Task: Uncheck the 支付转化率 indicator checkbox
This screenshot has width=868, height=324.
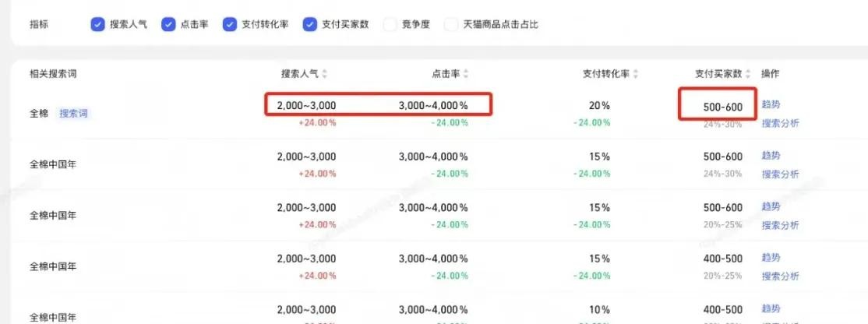Action: tap(230, 24)
